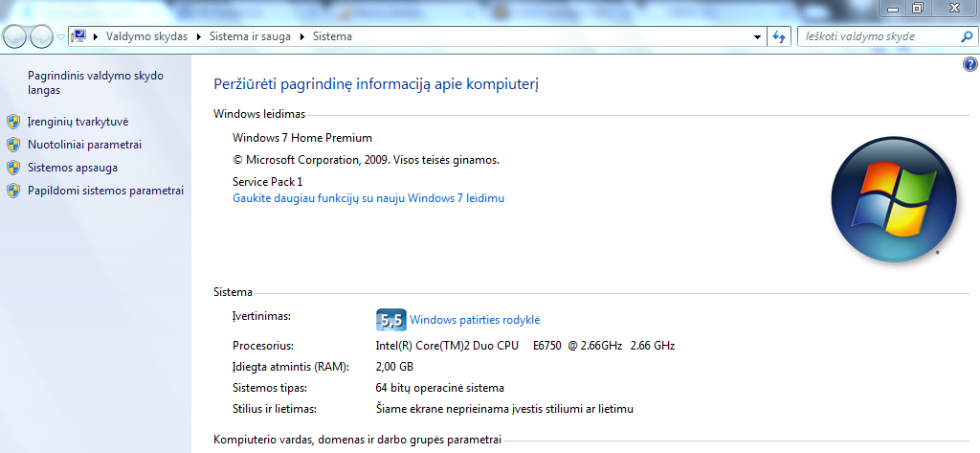
Task: Click the refresh button beside address bar
Action: click(x=779, y=36)
